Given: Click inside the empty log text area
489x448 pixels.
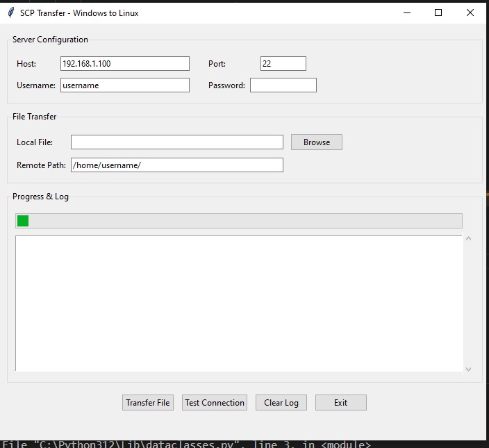Looking at the screenshot, I should click(238, 304).
